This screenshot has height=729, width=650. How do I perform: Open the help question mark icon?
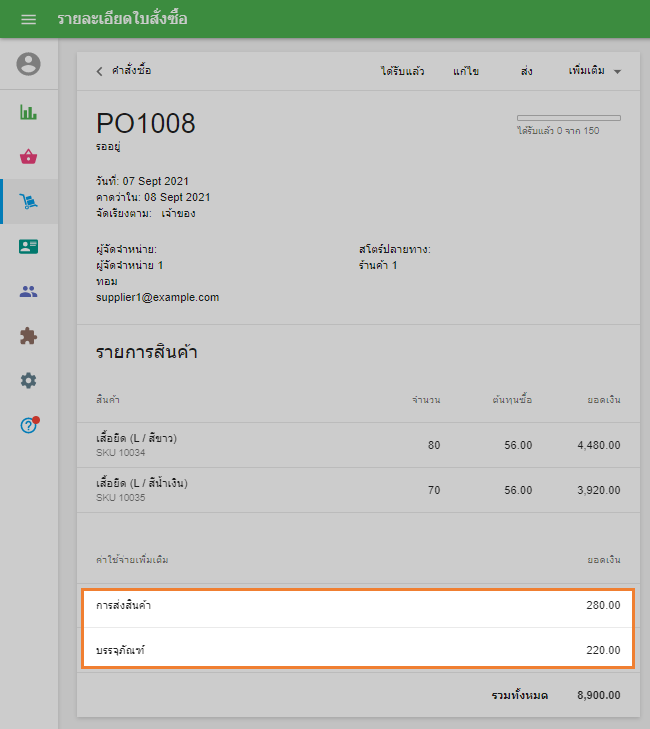[29, 425]
